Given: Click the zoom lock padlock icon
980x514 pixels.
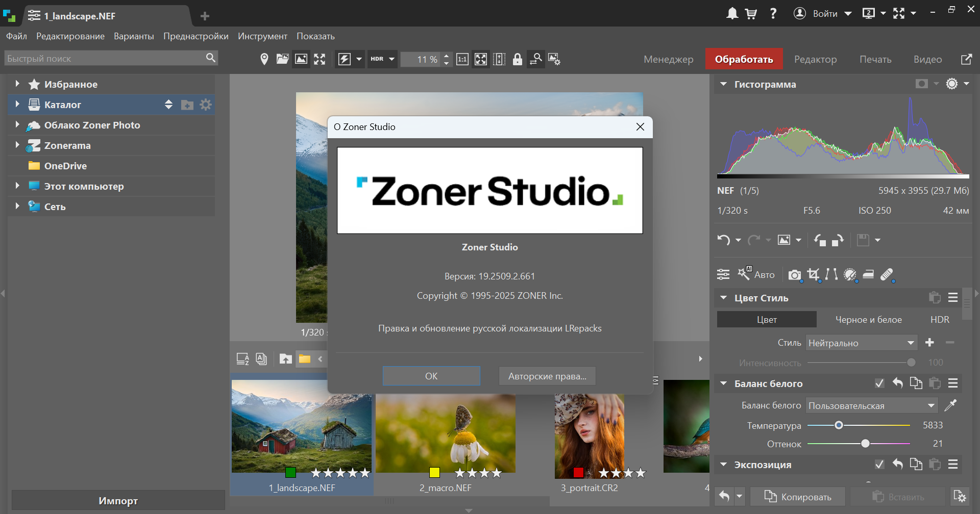Looking at the screenshot, I should click(x=517, y=59).
